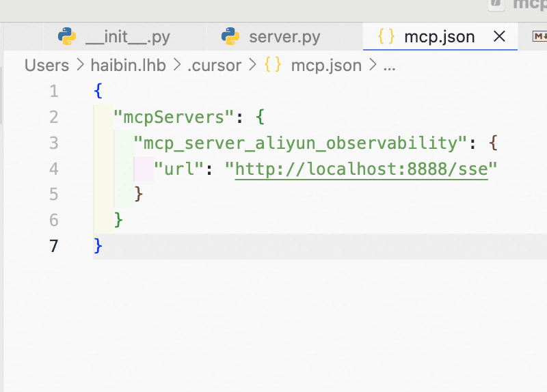547x392 pixels.
Task: Click breadcrumb JSON braces icon
Action: click(272, 65)
